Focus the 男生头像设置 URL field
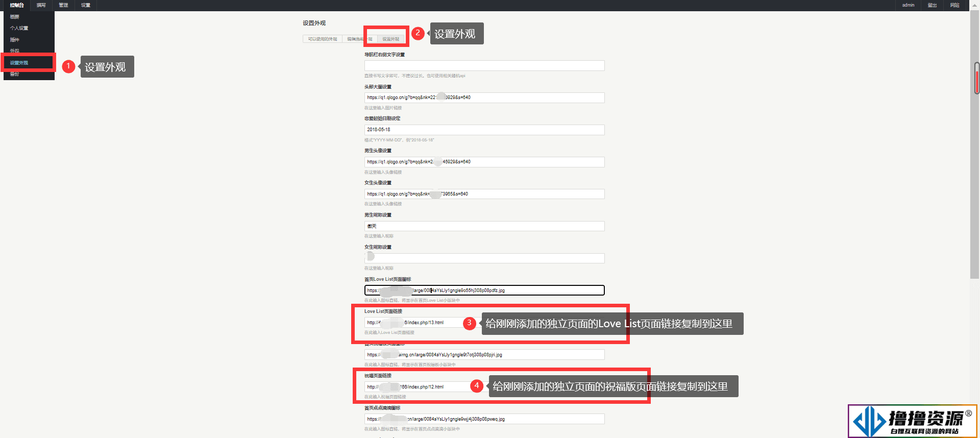This screenshot has height=438, width=980. coord(484,162)
